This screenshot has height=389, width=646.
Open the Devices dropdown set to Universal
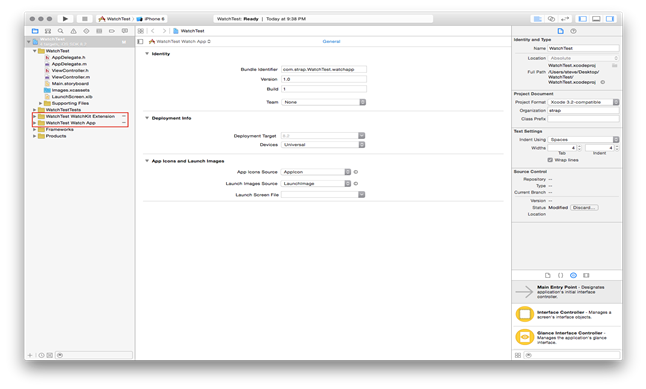[323, 145]
